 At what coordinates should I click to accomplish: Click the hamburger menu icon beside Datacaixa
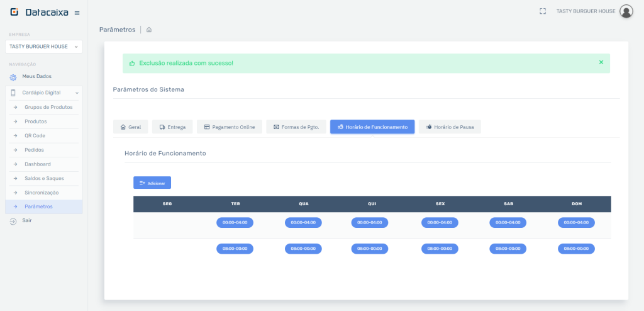click(x=77, y=13)
